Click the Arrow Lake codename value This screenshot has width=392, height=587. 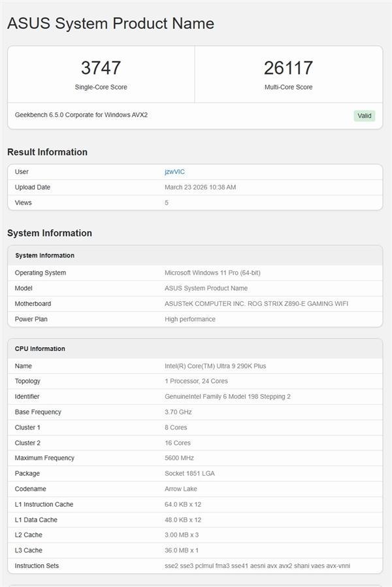tap(182, 489)
